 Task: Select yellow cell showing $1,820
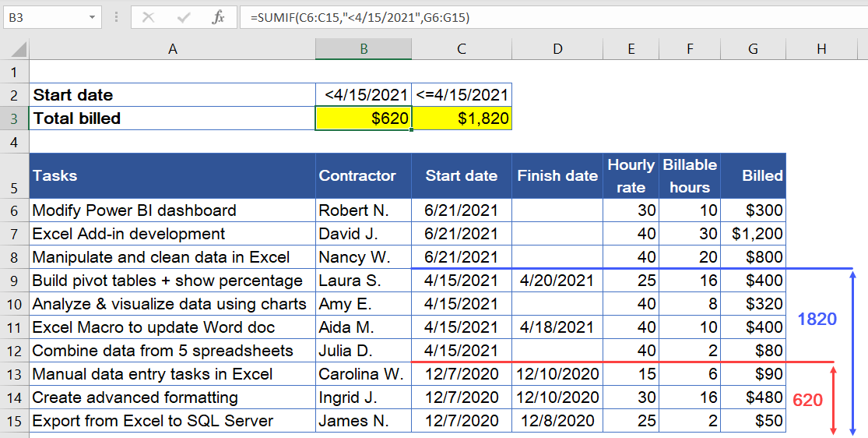[462, 118]
